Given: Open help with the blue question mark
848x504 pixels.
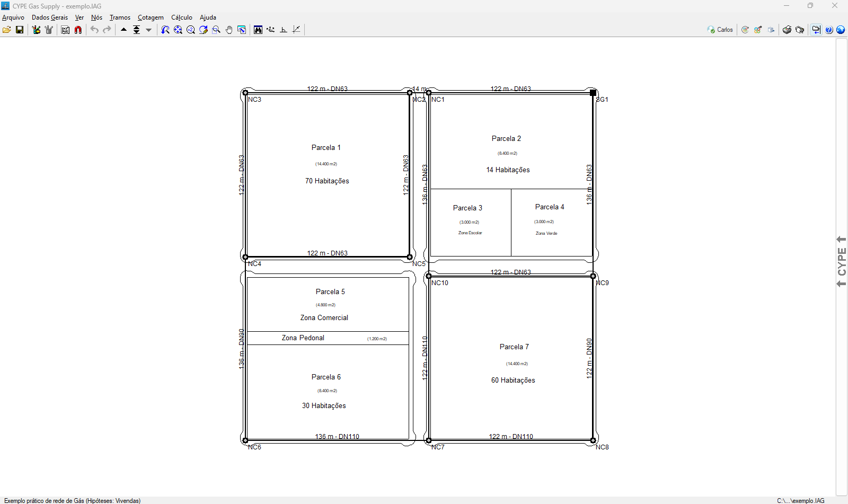Looking at the screenshot, I should 829,30.
